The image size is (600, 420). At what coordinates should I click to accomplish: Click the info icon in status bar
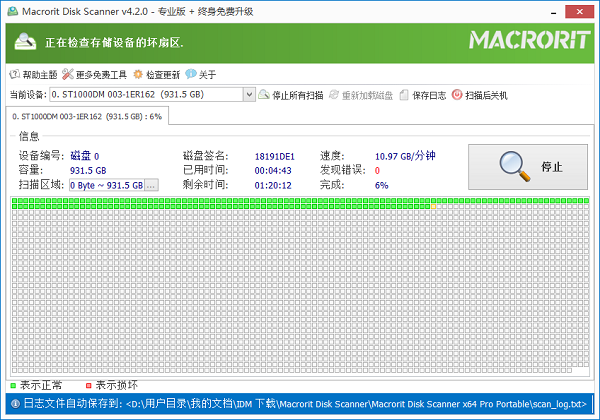pos(12,405)
